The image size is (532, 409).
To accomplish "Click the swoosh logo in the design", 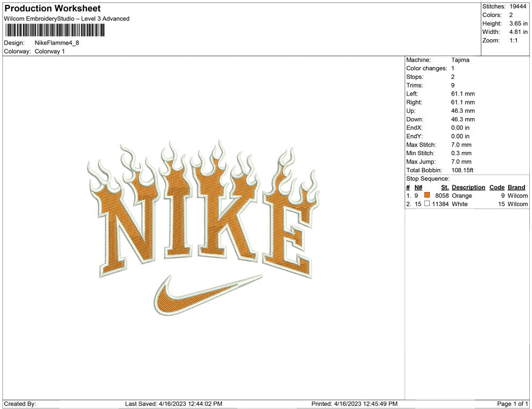I will (x=209, y=295).
